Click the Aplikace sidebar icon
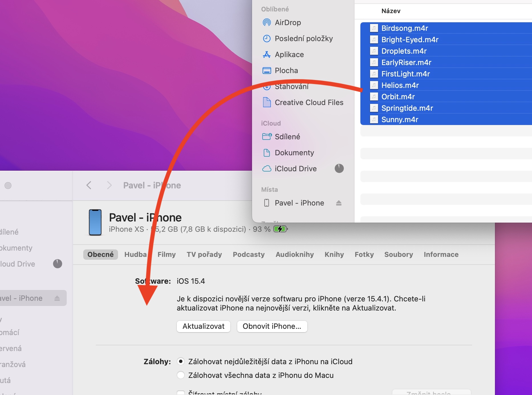The image size is (532, 395). coord(267,55)
